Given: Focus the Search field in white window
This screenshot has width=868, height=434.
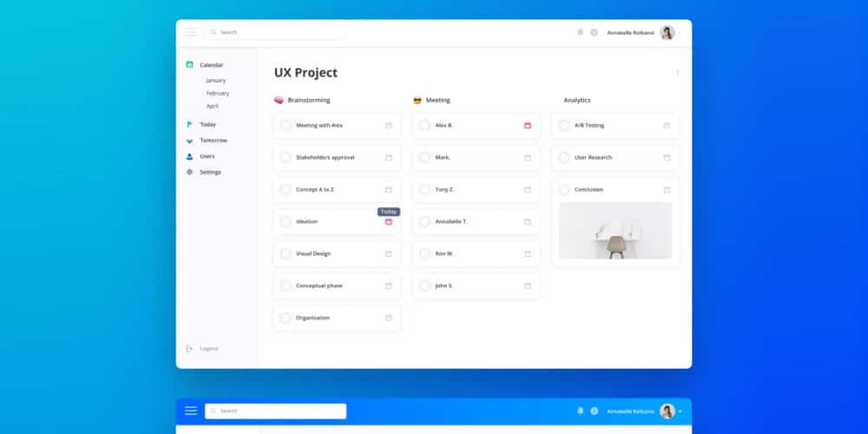Looking at the screenshot, I should (x=276, y=32).
